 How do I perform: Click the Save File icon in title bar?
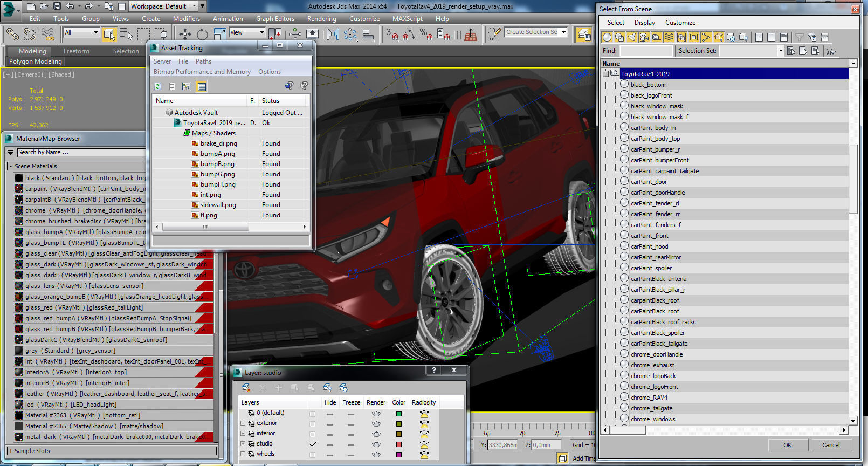pos(57,6)
